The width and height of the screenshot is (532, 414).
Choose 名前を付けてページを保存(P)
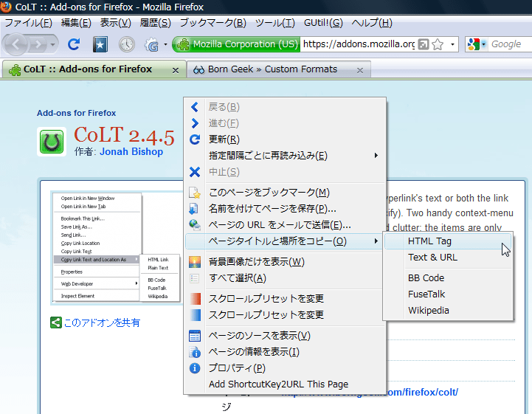coord(284,209)
